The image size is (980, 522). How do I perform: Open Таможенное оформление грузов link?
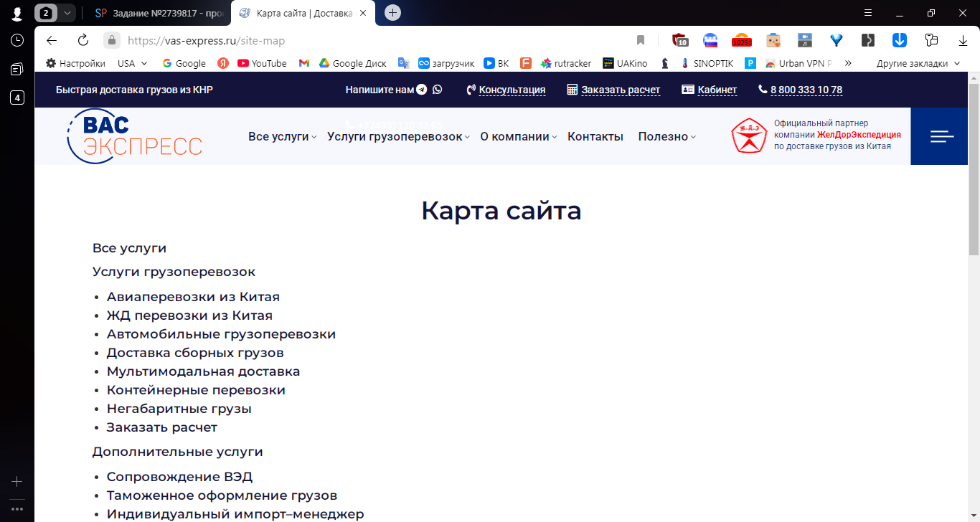[222, 495]
